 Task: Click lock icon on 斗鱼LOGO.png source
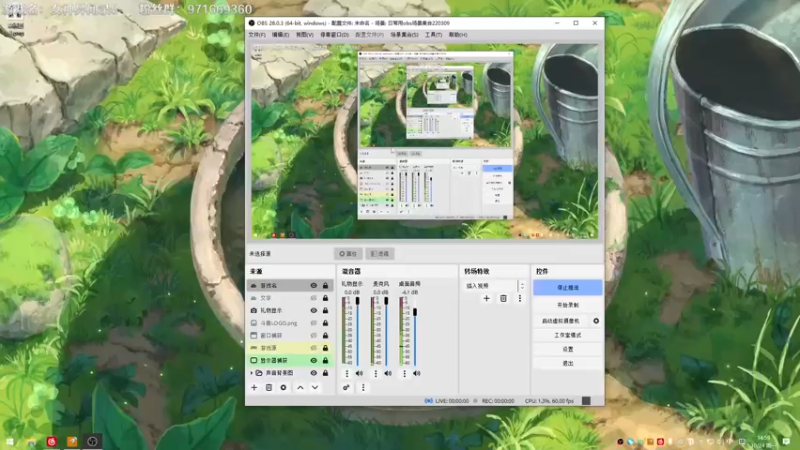(325, 323)
